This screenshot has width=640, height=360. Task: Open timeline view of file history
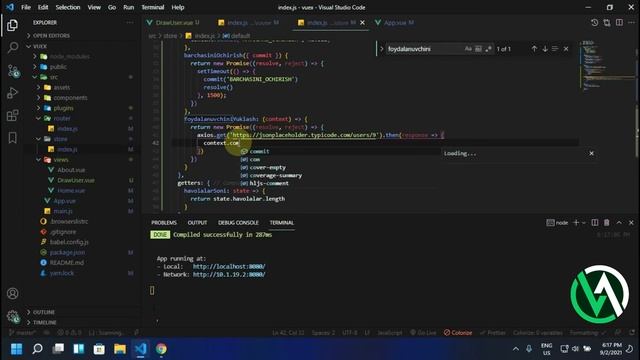point(594,23)
